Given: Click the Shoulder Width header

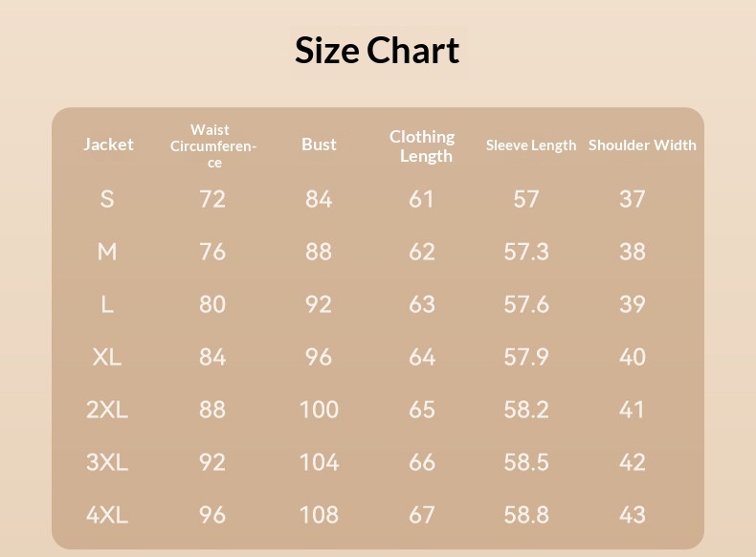Looking at the screenshot, I should pyautogui.click(x=642, y=145).
